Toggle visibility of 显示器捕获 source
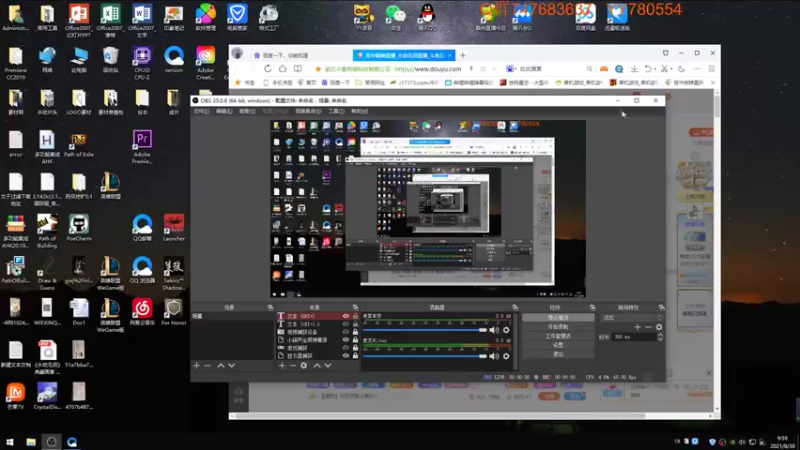The image size is (800, 450). (x=346, y=356)
